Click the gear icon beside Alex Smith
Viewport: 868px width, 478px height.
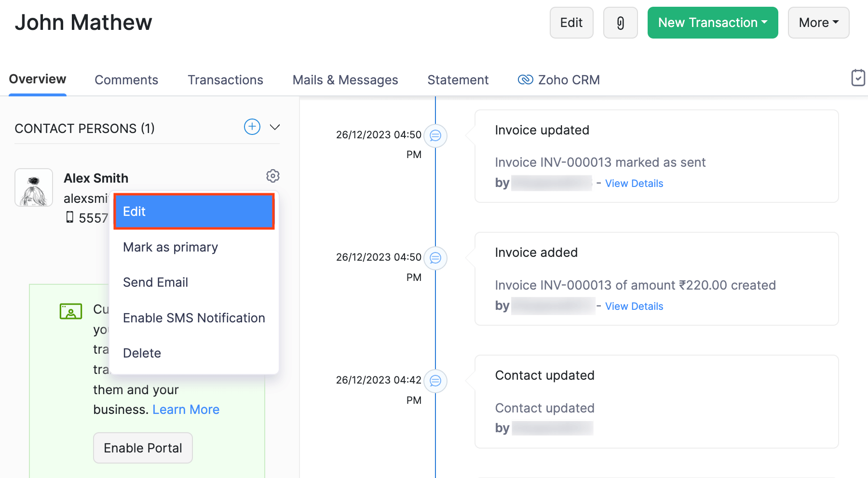(273, 176)
